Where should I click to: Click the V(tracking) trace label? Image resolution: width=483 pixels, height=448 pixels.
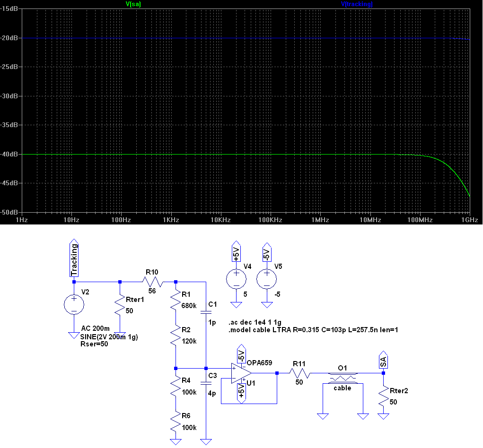click(x=357, y=4)
